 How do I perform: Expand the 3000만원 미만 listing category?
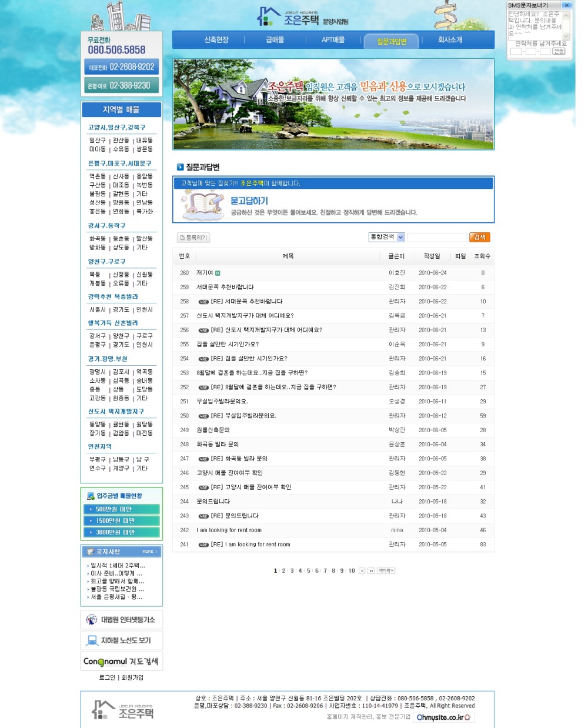pos(121,532)
